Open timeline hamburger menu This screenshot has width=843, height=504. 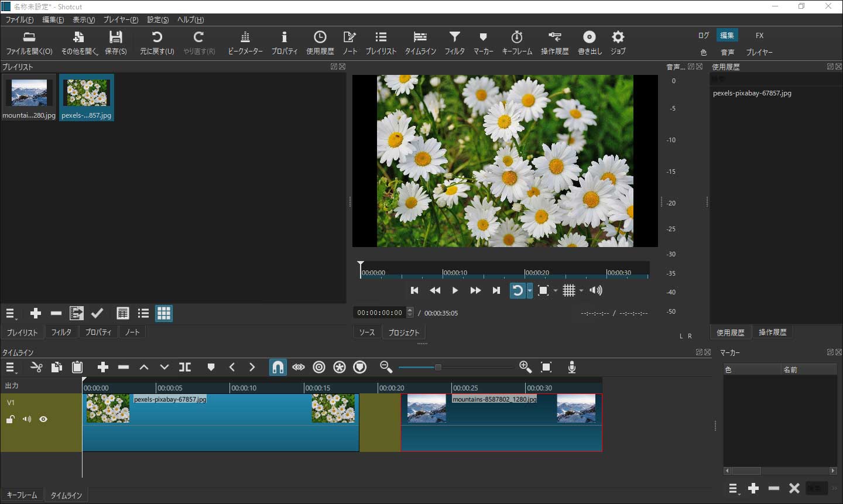point(11,367)
